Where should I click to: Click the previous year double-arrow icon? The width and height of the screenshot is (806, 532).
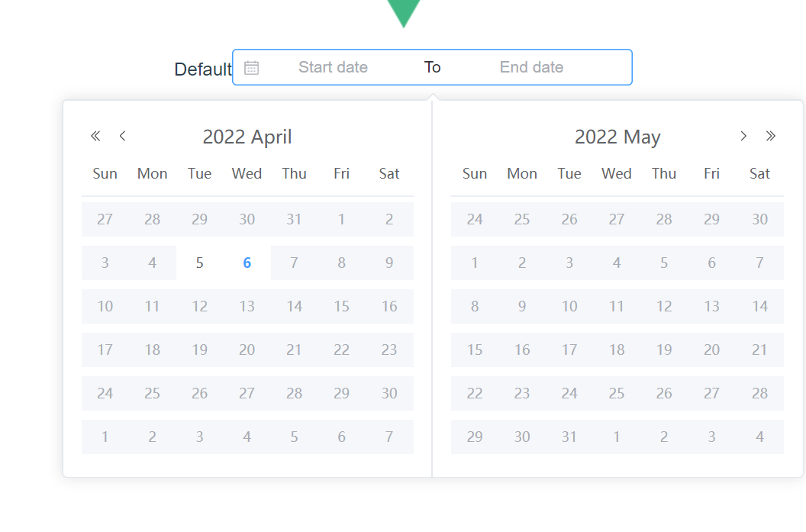[95, 137]
